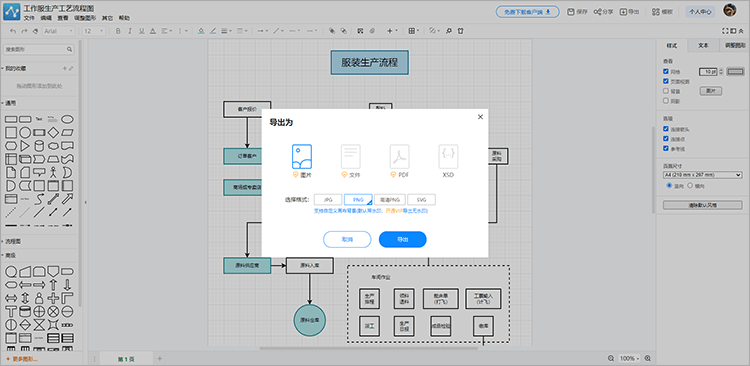Toggle the guidelines checkbox

pos(666,148)
